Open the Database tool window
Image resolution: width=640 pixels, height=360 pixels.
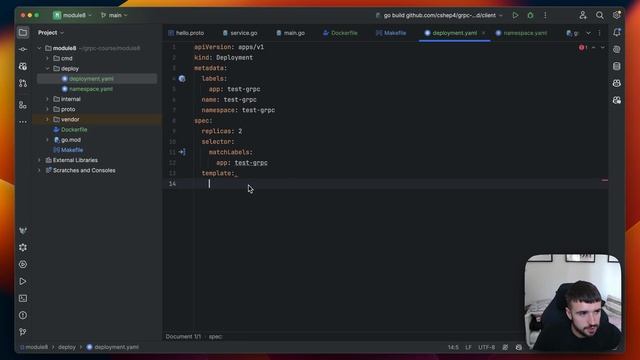617,66
